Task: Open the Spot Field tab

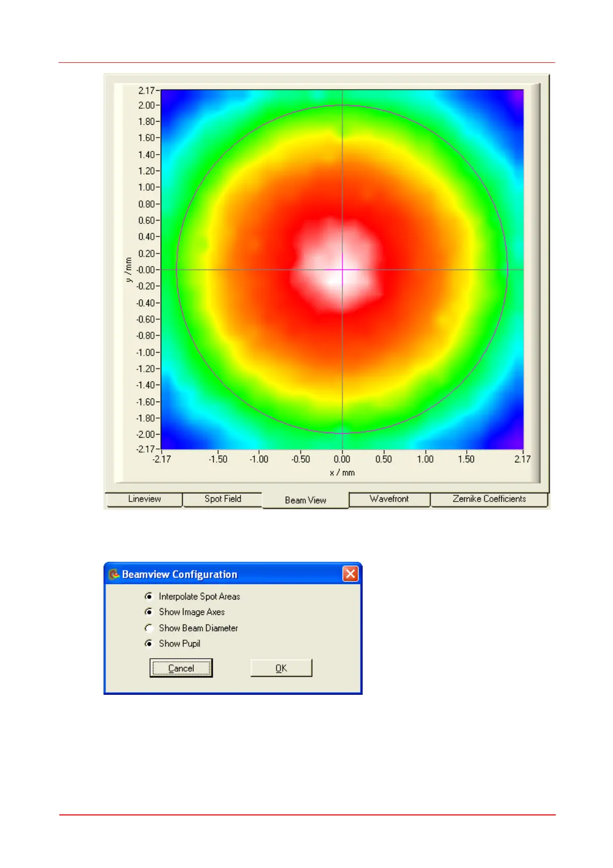Action: click(223, 499)
